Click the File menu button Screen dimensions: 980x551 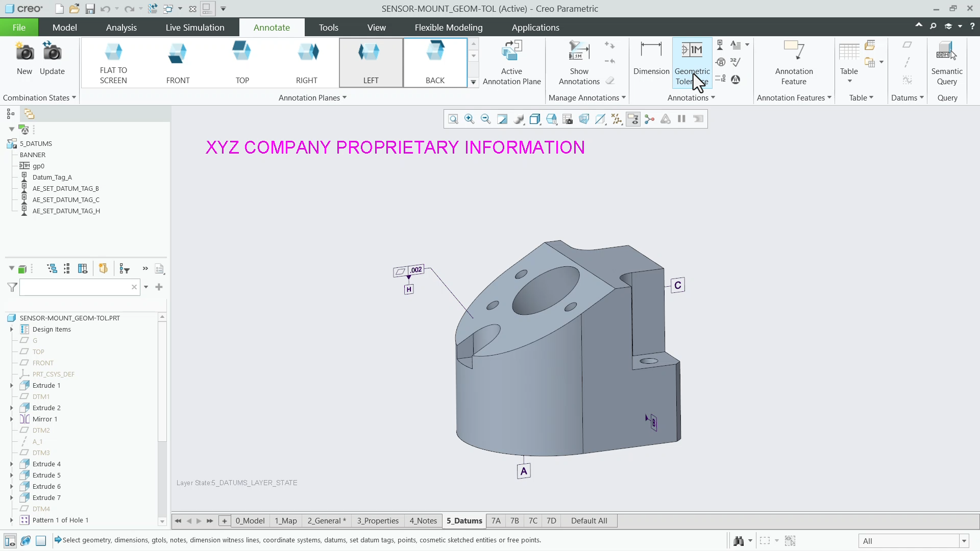(x=19, y=28)
